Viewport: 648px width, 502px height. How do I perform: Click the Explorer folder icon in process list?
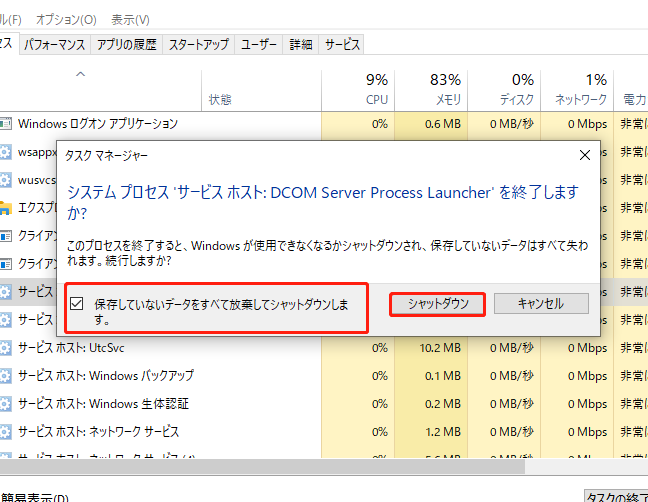tap(5, 208)
